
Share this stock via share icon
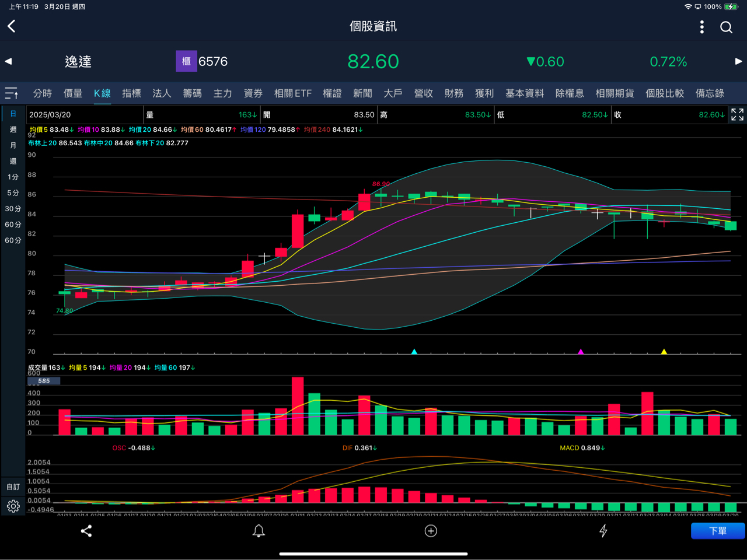pyautogui.click(x=86, y=531)
